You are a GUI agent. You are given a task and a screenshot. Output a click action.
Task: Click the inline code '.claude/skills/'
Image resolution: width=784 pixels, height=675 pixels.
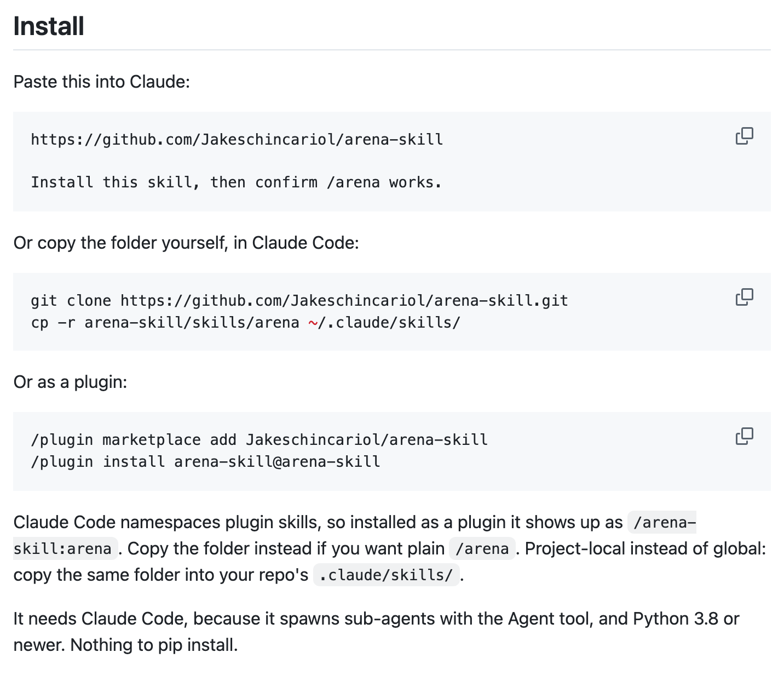(387, 575)
